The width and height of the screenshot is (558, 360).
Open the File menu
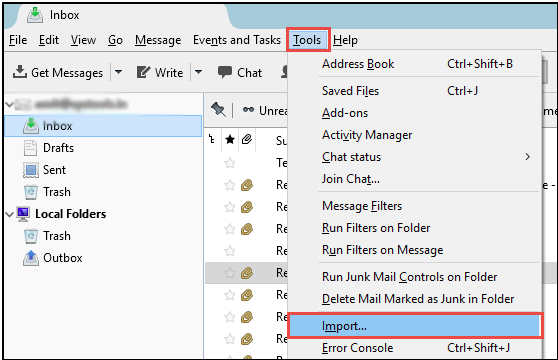coord(18,40)
